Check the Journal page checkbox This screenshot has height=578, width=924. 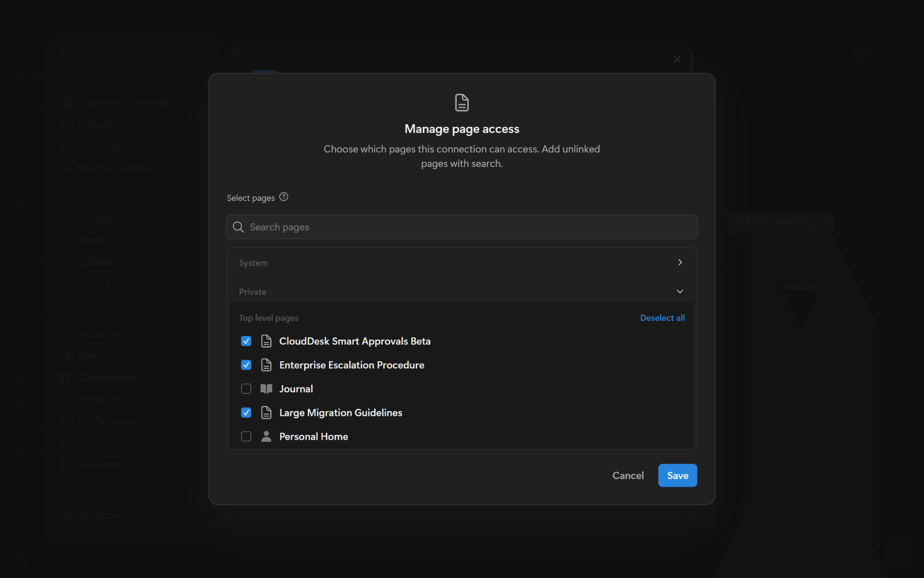tap(246, 389)
